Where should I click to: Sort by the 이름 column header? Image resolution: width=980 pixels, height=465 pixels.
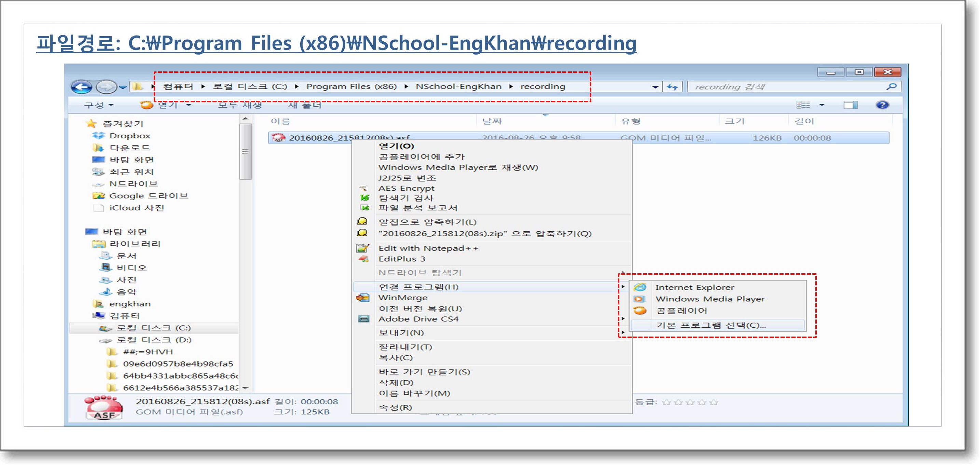click(x=280, y=121)
